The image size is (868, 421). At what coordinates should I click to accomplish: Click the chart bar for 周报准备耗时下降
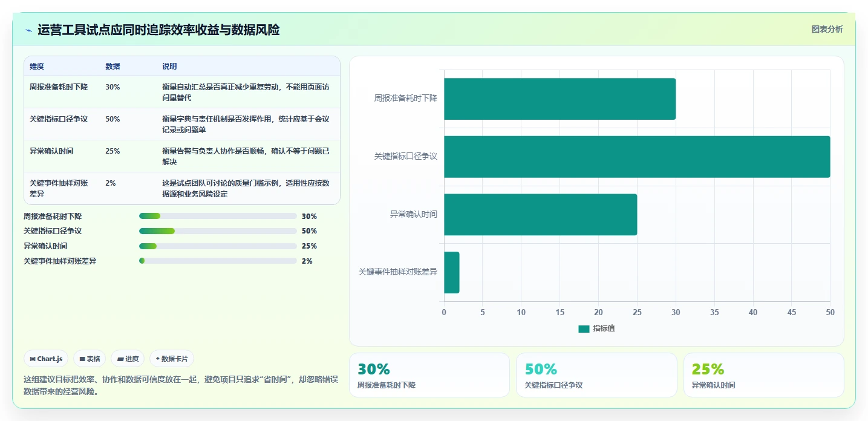pos(560,99)
